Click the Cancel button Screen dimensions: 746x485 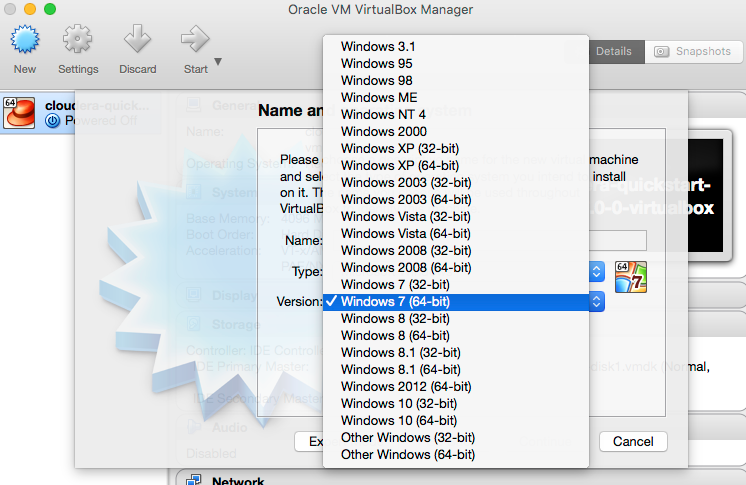[633, 442]
